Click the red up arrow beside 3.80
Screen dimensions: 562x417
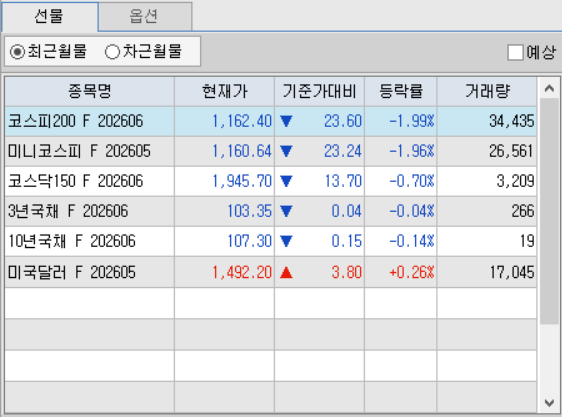pos(286,273)
